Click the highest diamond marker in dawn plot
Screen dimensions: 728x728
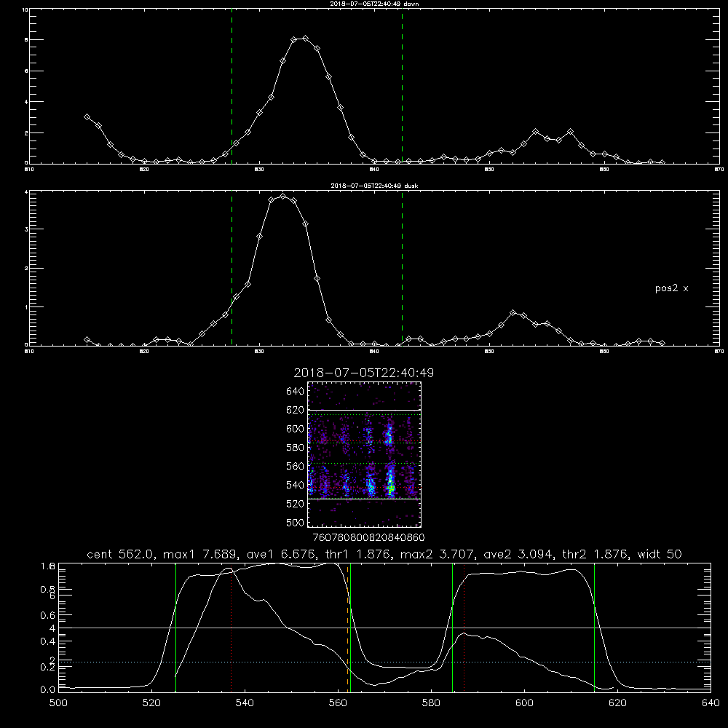point(305,38)
